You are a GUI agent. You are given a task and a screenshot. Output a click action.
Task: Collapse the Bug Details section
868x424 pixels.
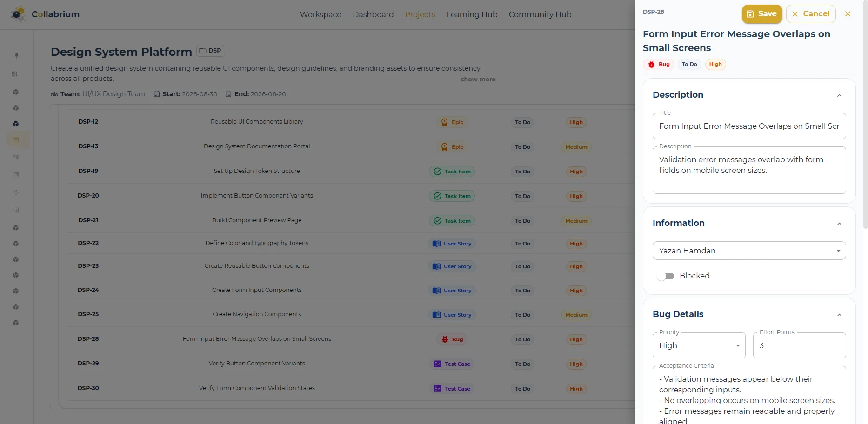(x=840, y=315)
